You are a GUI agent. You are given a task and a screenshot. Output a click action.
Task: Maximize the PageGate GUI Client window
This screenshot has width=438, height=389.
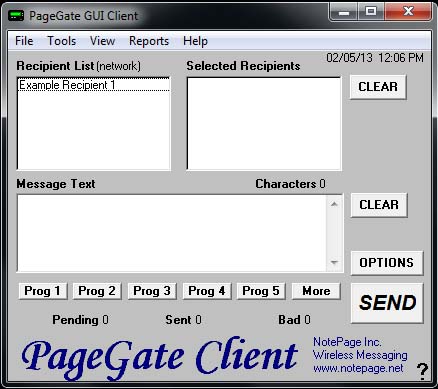pyautogui.click(x=371, y=12)
